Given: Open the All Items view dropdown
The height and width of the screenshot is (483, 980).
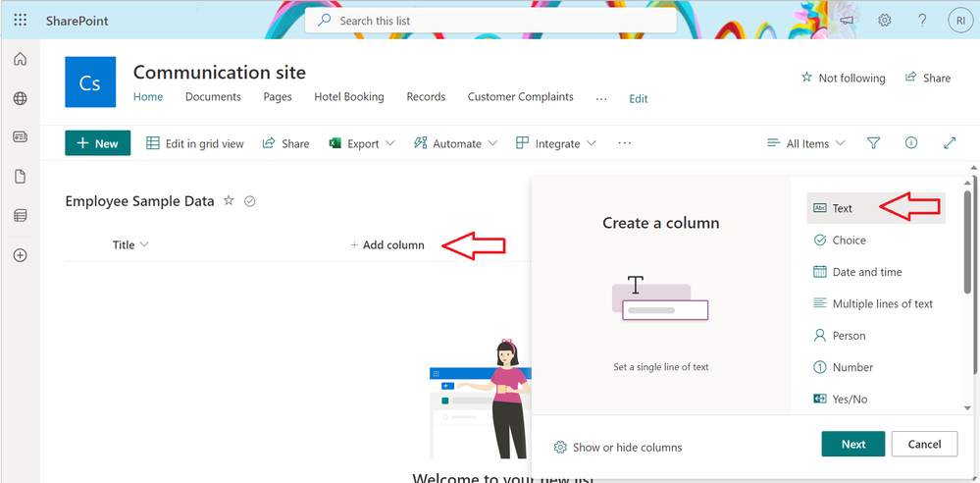Looking at the screenshot, I should (806, 143).
